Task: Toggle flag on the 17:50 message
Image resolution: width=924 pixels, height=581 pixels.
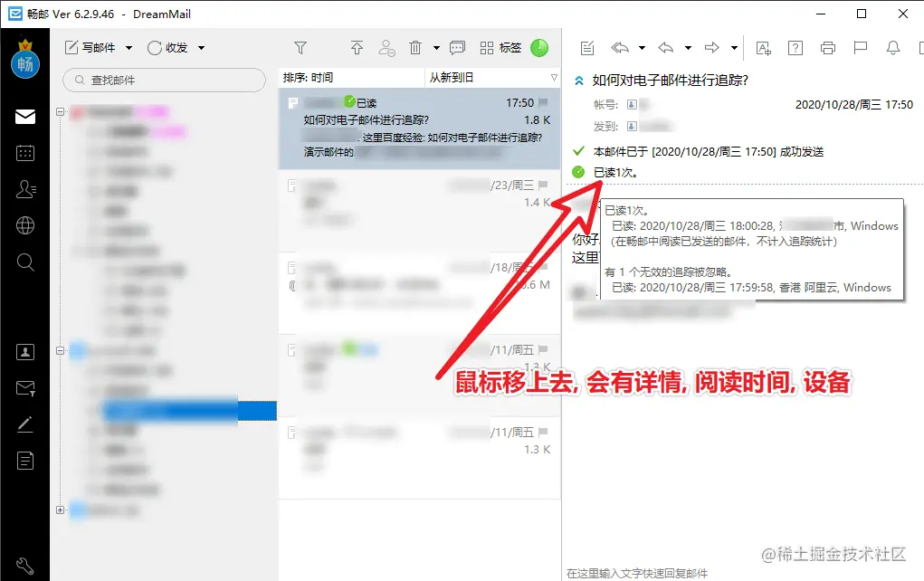Action: pos(543,102)
